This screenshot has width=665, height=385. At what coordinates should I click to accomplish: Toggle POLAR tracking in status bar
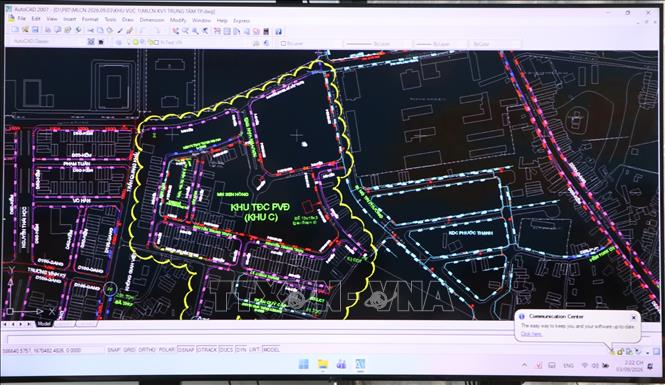point(166,349)
